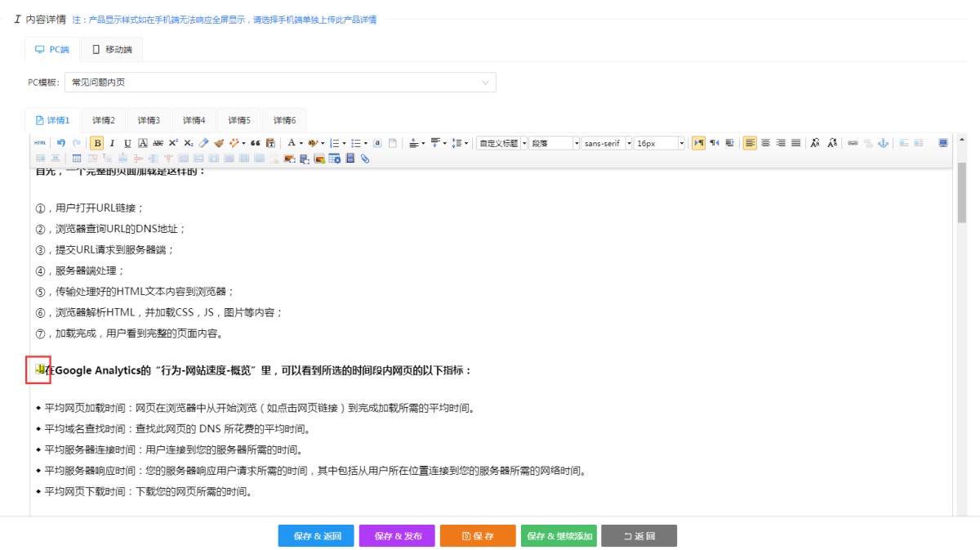Insert anchor using the anchor icon
This screenshot has width=980, height=550.
point(882,143)
